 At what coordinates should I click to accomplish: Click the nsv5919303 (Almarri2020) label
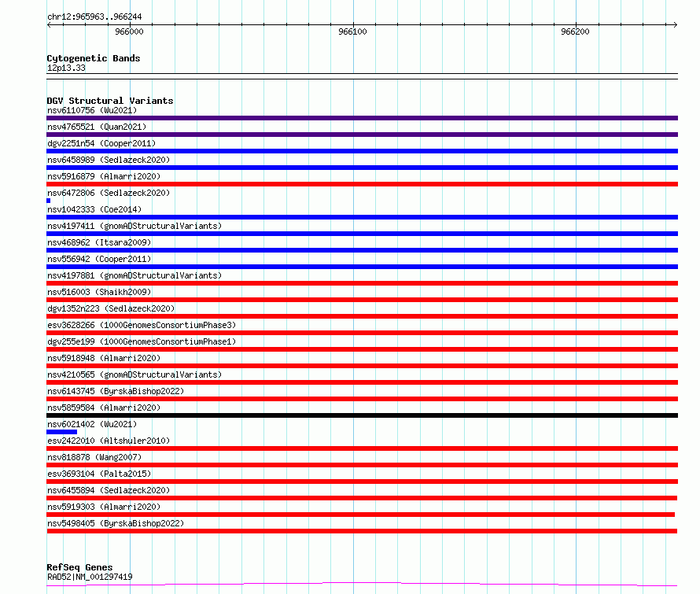tap(104, 507)
